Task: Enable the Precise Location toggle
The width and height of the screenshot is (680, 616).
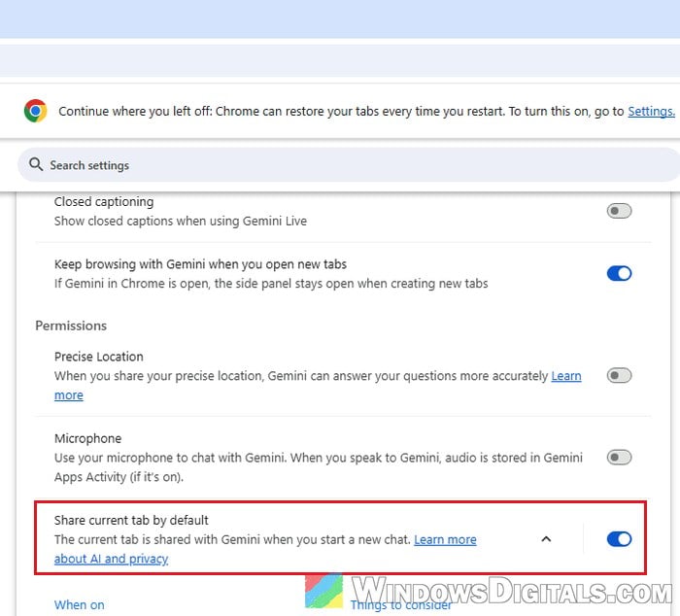Action: (x=619, y=376)
